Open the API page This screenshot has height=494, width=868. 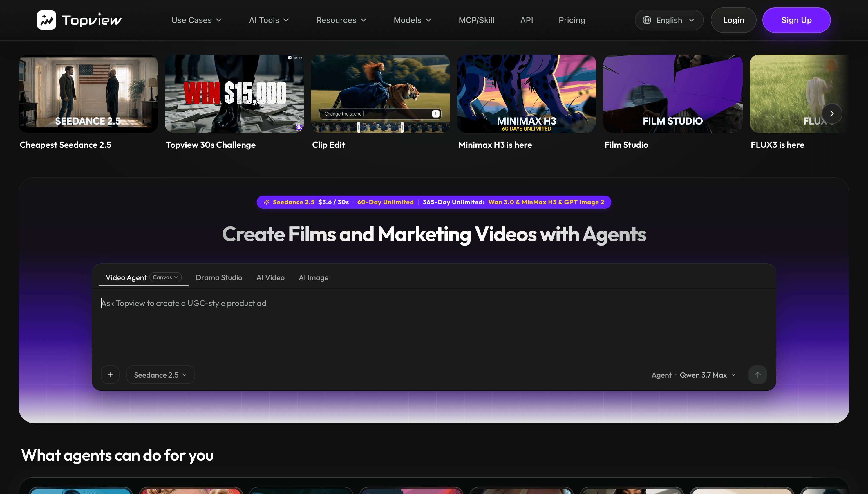[x=527, y=20]
